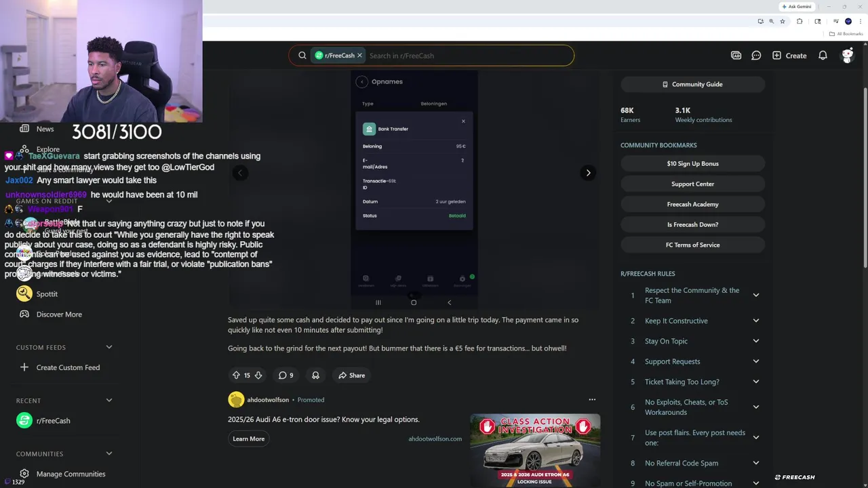Share the payout post
Image resolution: width=868 pixels, height=488 pixels.
[x=351, y=375]
